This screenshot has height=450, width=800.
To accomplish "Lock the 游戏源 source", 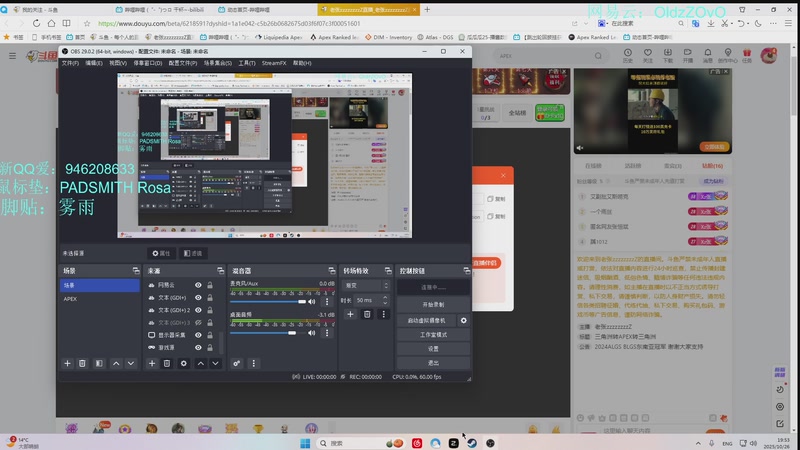I will click(210, 348).
